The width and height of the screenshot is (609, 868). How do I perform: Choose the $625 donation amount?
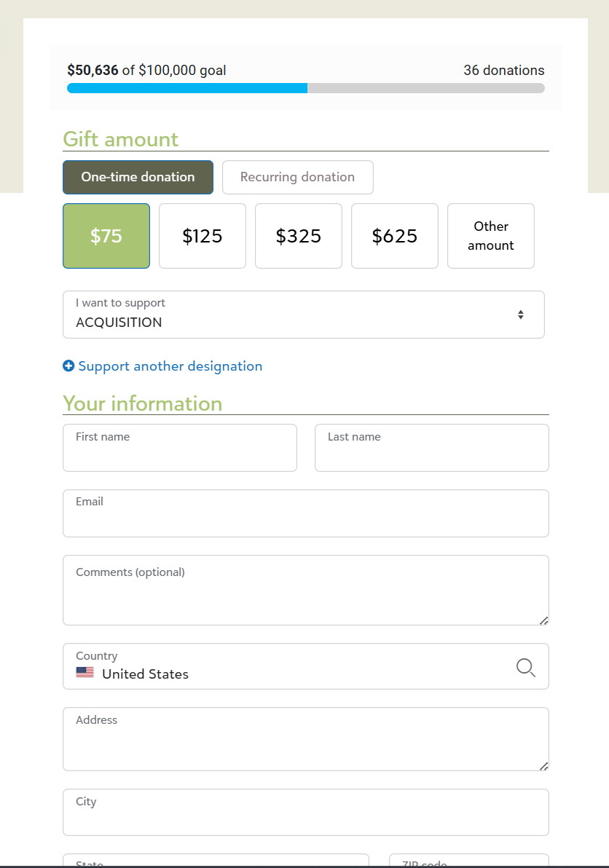point(394,235)
